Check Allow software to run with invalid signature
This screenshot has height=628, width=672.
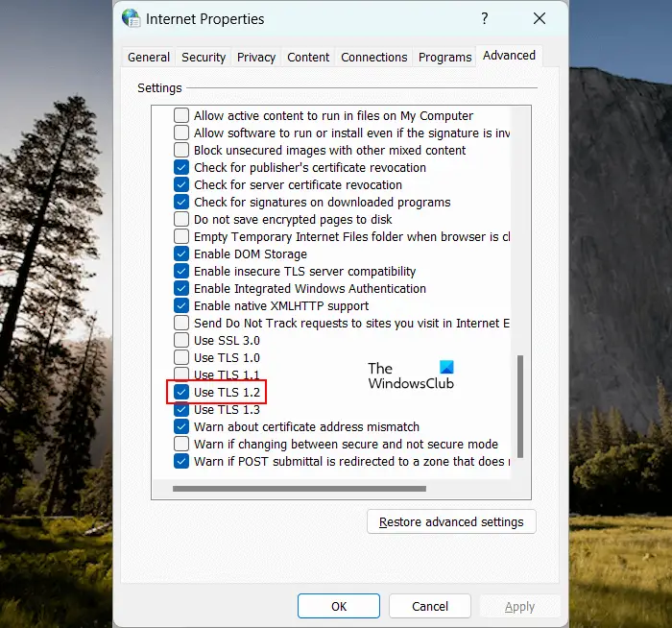(x=181, y=133)
